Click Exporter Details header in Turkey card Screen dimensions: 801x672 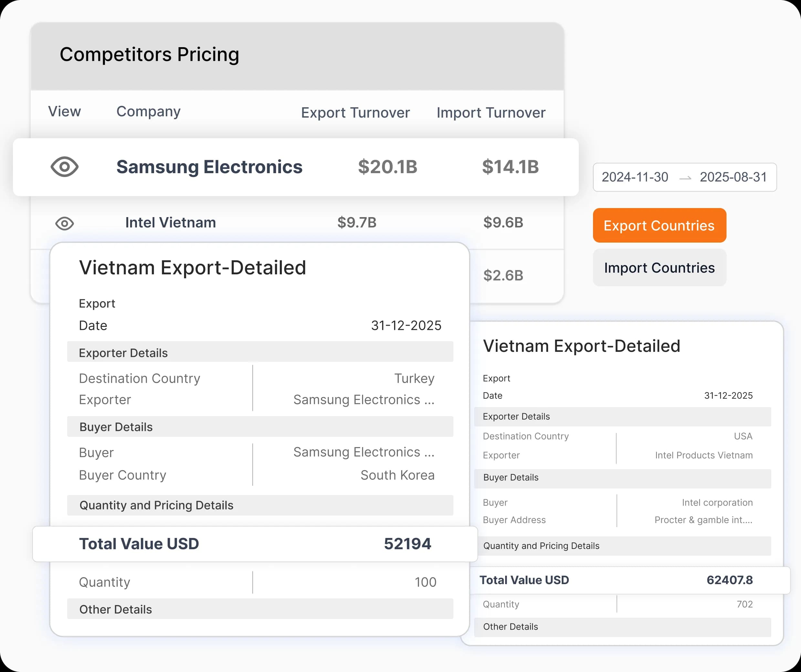coord(260,352)
